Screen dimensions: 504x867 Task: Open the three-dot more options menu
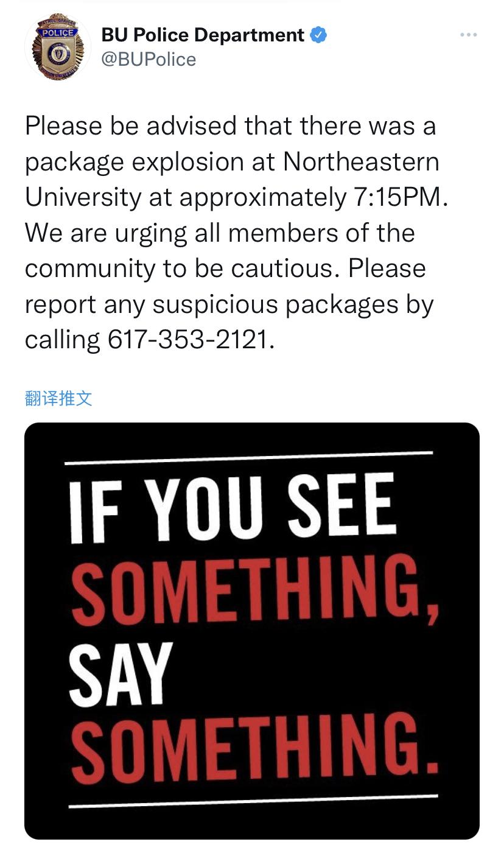click(x=468, y=35)
